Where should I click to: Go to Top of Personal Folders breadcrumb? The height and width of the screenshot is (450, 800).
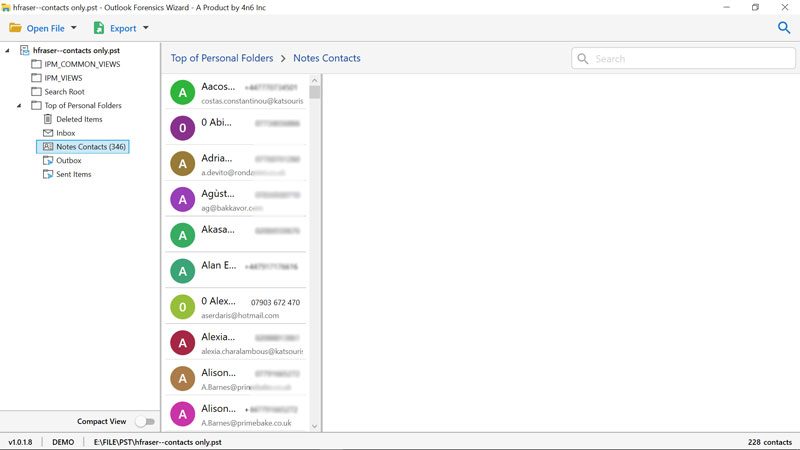(x=222, y=58)
